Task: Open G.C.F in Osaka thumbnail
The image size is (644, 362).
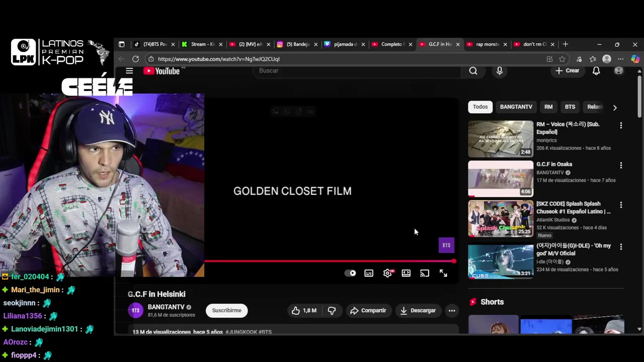Action: pos(501,179)
